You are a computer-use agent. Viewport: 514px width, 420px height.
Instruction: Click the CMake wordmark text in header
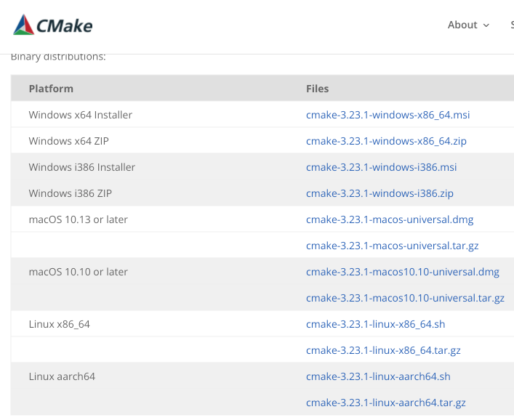click(x=65, y=26)
